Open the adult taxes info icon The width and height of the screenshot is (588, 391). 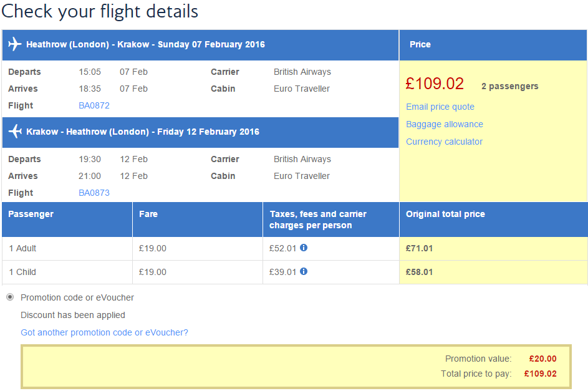click(x=304, y=248)
